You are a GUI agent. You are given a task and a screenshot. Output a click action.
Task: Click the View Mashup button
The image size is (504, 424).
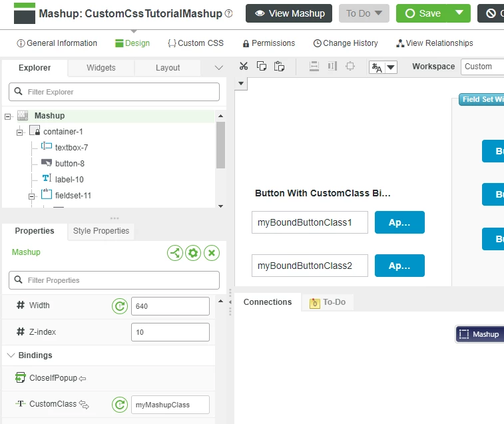tap(289, 13)
